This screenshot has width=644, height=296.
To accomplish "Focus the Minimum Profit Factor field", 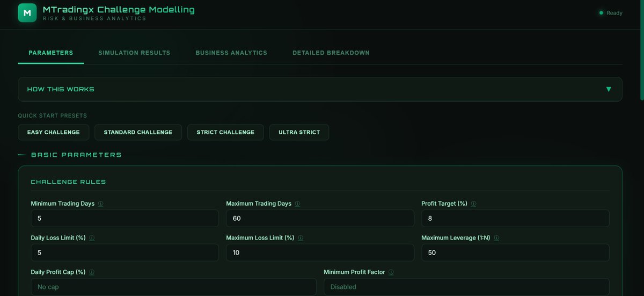I will (466, 287).
